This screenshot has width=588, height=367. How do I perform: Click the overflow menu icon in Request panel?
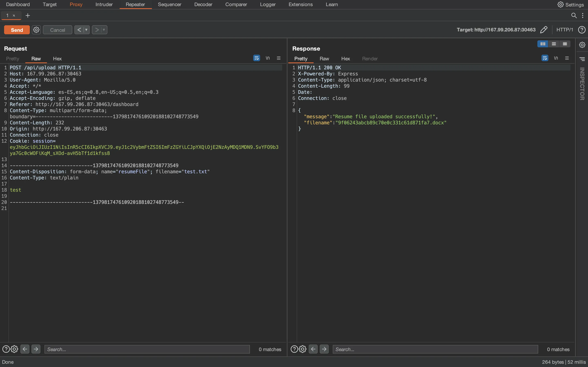coord(278,58)
